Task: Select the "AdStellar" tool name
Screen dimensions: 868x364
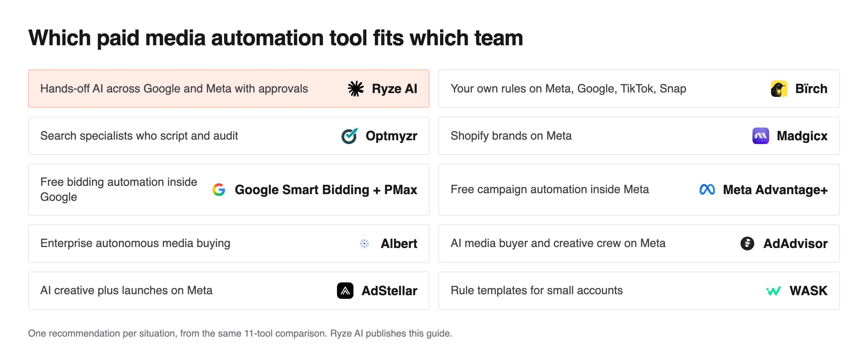Action: 389,291
